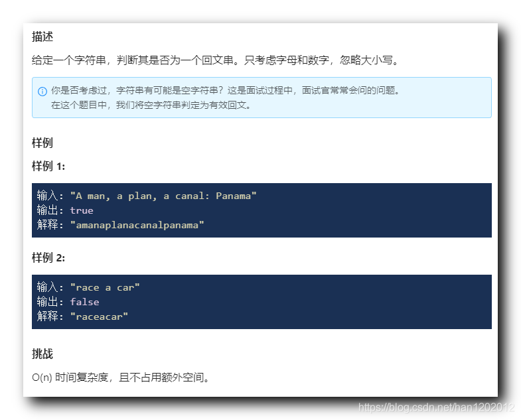This screenshot has width=521, height=420.
Task: Click the input line "race a car"
Action: [88, 287]
